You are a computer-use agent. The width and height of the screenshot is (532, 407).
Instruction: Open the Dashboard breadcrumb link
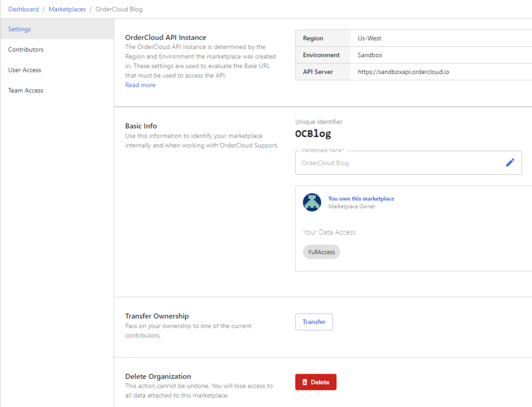point(23,9)
